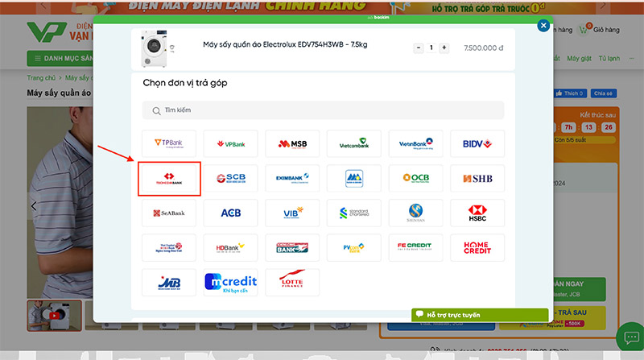Select SeABank installment tile

[x=169, y=213]
